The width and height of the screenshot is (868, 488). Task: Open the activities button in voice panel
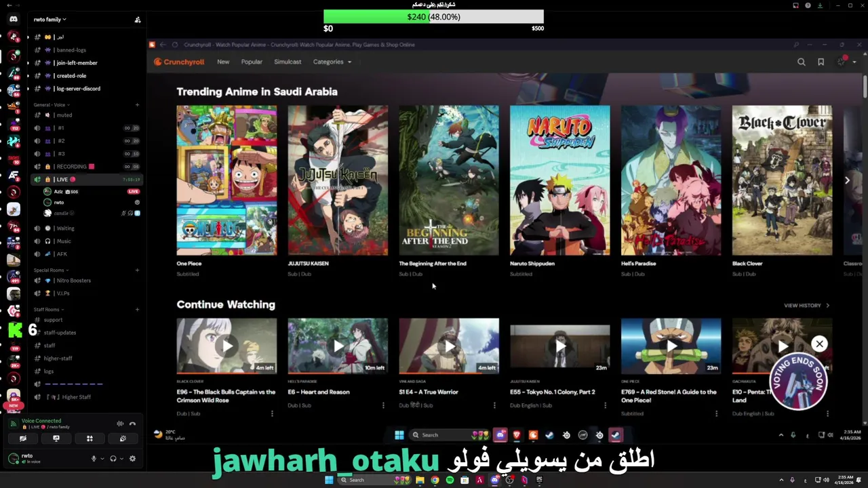click(90, 439)
